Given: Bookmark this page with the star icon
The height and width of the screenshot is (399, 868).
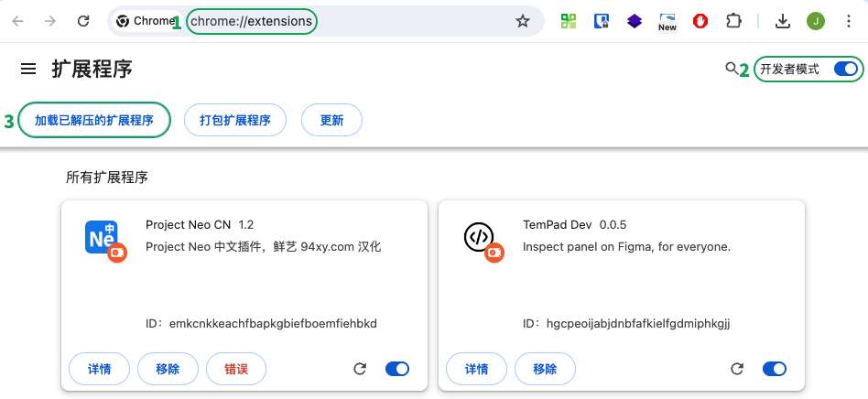Looking at the screenshot, I should click(523, 21).
